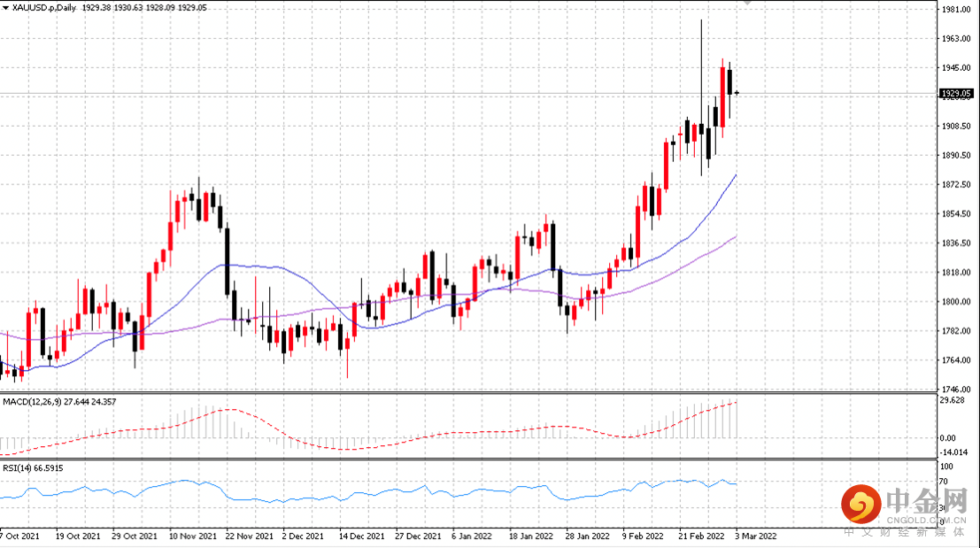Click the 1945.00 price axis label
The height and width of the screenshot is (548, 980).
(955, 67)
